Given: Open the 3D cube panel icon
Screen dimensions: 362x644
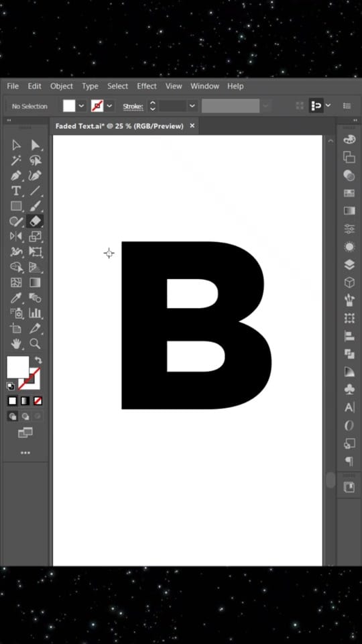Looking at the screenshot, I should [349, 282].
